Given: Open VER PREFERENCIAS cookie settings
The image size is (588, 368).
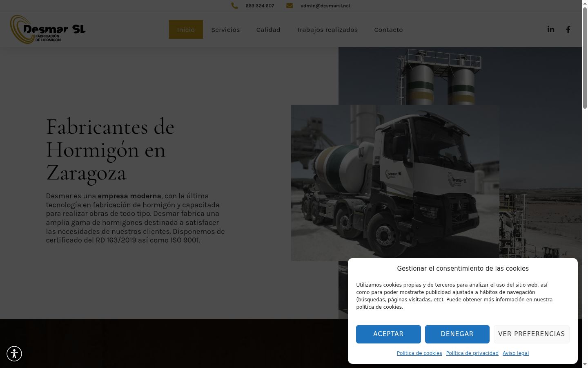Looking at the screenshot, I should pyautogui.click(x=532, y=334).
